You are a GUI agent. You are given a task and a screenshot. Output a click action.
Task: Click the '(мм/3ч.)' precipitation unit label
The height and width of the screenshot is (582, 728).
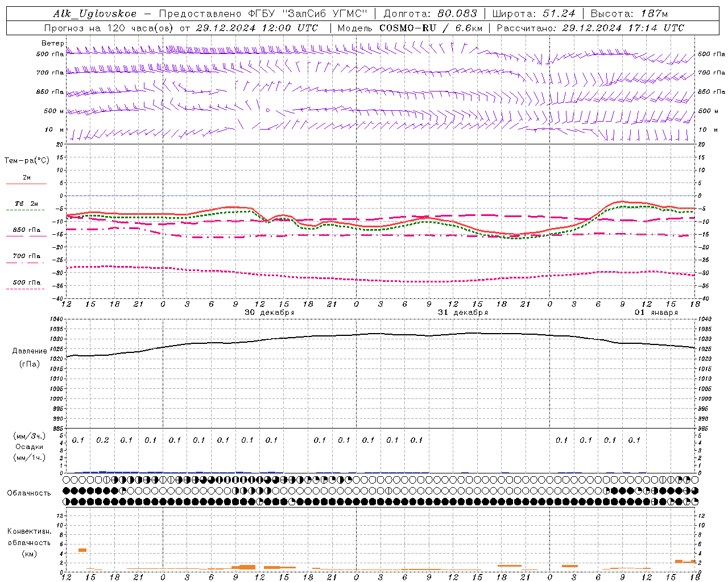[x=29, y=436]
